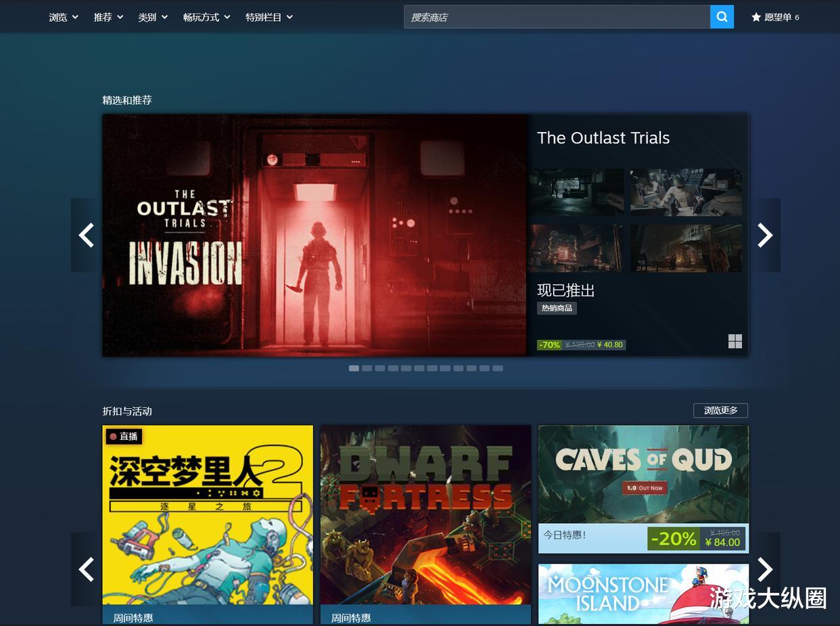Click 周间特惠 label under Dwarf Fortress
840x626 pixels.
click(x=351, y=618)
